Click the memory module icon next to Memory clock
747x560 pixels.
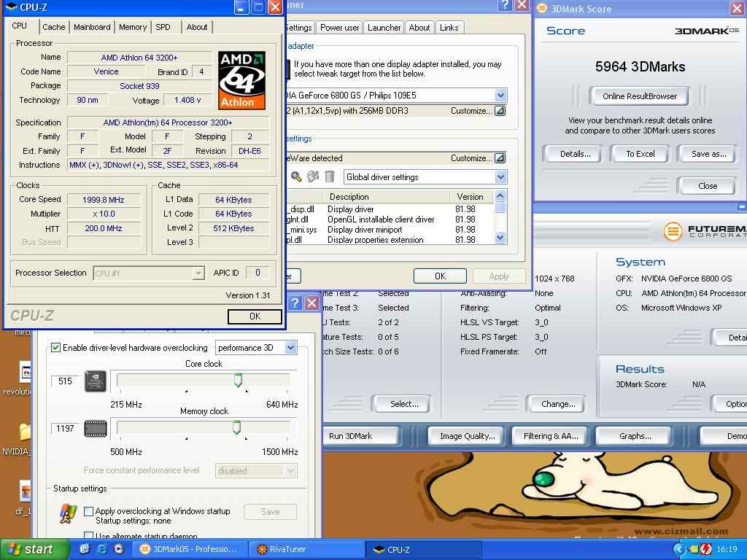click(x=96, y=429)
